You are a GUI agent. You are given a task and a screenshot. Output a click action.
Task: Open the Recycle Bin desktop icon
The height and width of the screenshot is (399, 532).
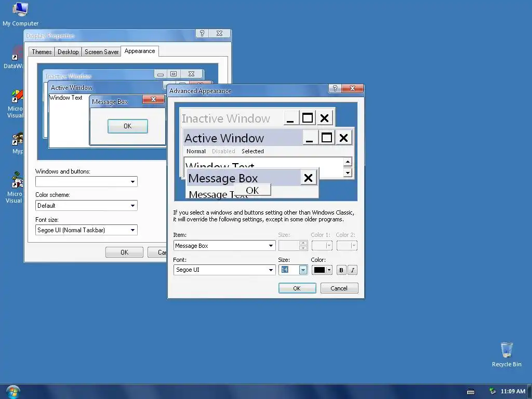(x=507, y=354)
